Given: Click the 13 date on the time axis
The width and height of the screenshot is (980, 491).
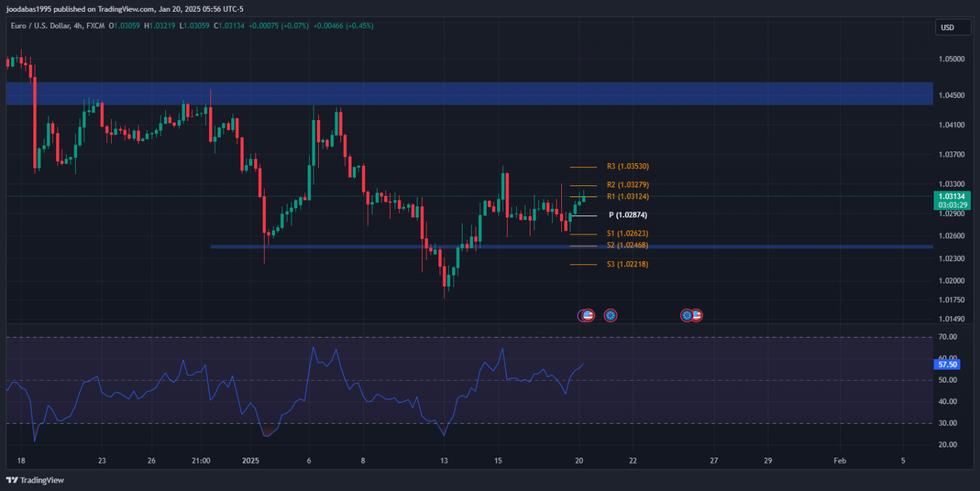Looking at the screenshot, I should click(444, 460).
